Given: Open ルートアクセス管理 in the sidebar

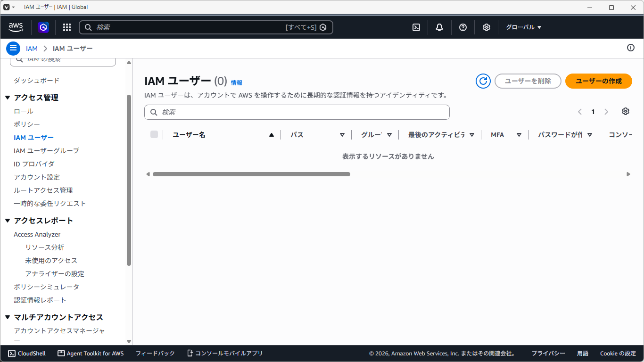Looking at the screenshot, I should coord(43,190).
